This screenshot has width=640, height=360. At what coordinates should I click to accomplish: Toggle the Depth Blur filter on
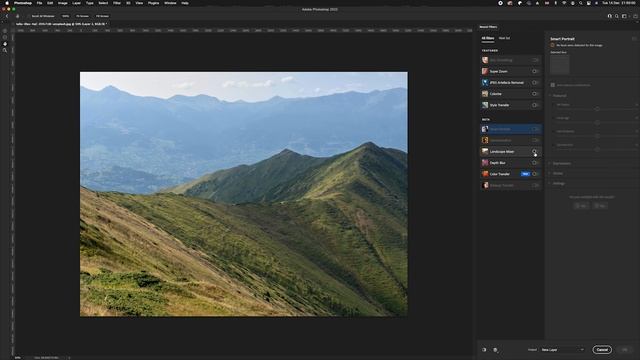tap(535, 163)
